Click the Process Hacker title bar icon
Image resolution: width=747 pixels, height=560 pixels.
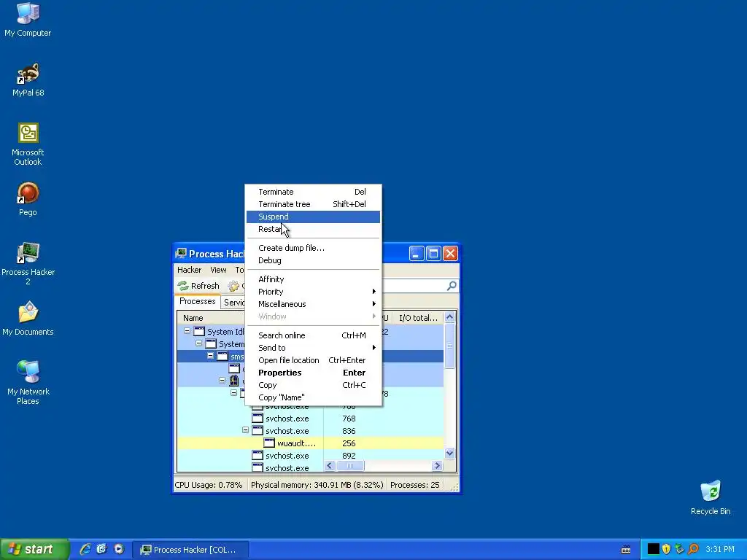(x=181, y=254)
